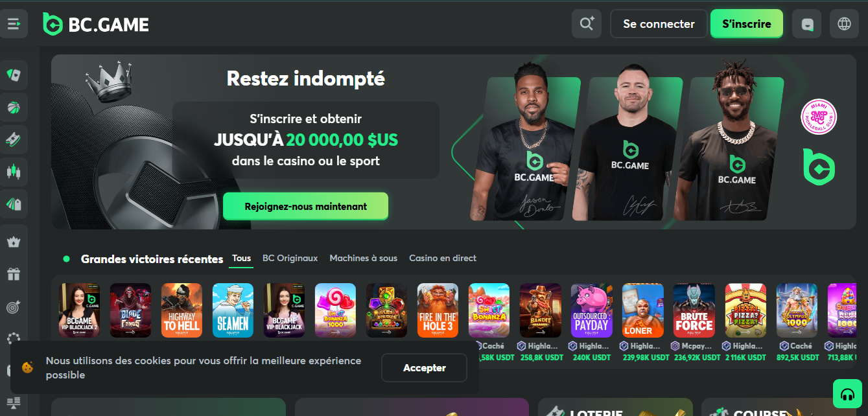Image resolution: width=868 pixels, height=416 pixels.
Task: Select the Casino en direct tab
Action: click(442, 258)
